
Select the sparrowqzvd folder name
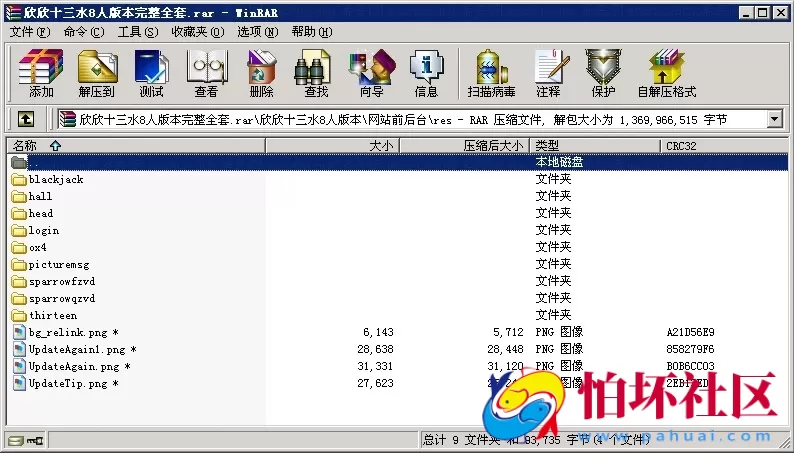pos(62,299)
